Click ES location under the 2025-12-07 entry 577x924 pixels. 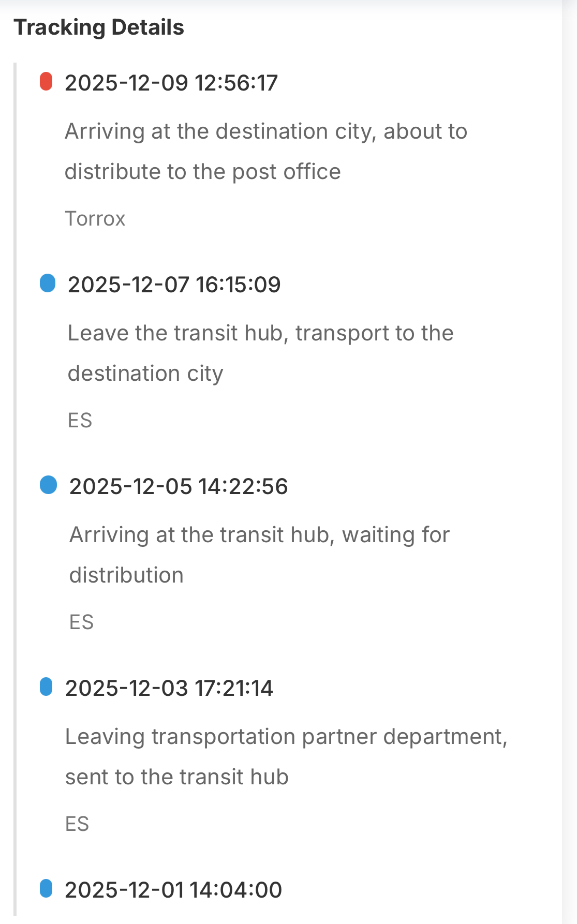[80, 421]
